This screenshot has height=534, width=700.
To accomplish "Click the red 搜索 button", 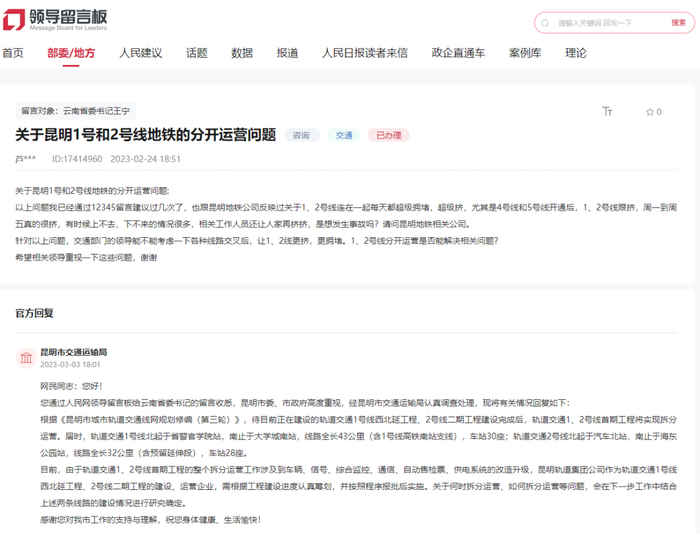I will (679, 23).
